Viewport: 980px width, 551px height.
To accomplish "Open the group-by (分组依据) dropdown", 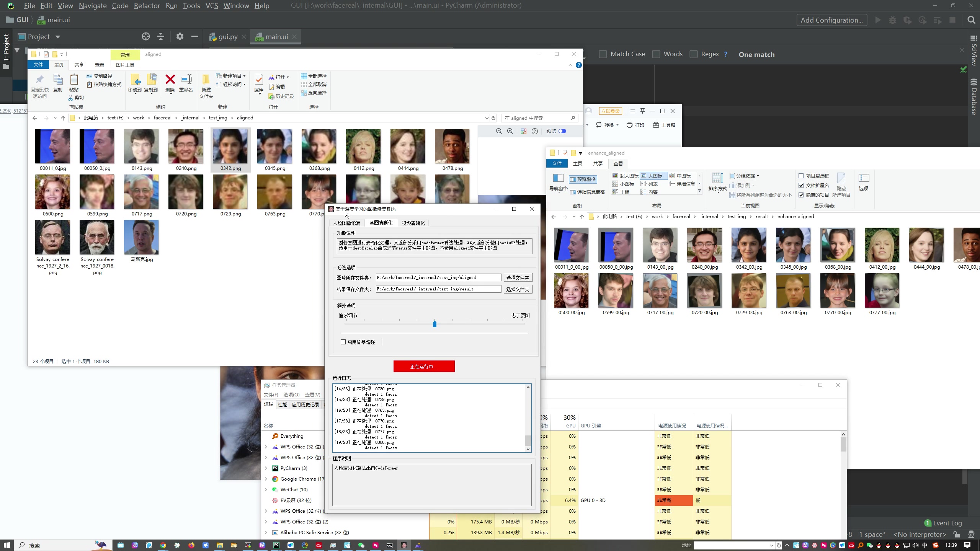I will point(745,176).
